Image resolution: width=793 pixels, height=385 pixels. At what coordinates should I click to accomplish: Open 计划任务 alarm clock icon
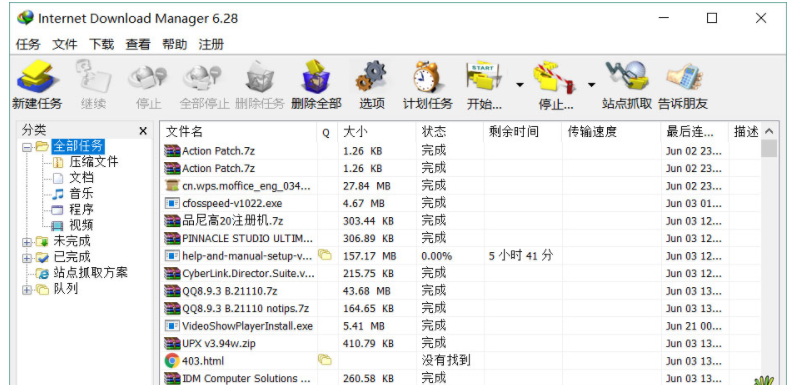click(427, 77)
